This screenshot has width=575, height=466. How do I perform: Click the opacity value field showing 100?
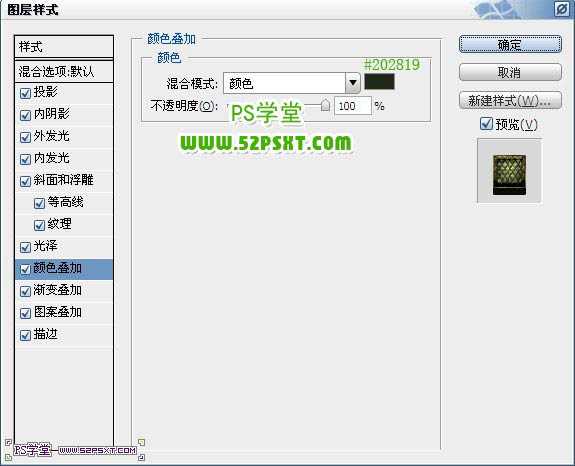pos(352,106)
